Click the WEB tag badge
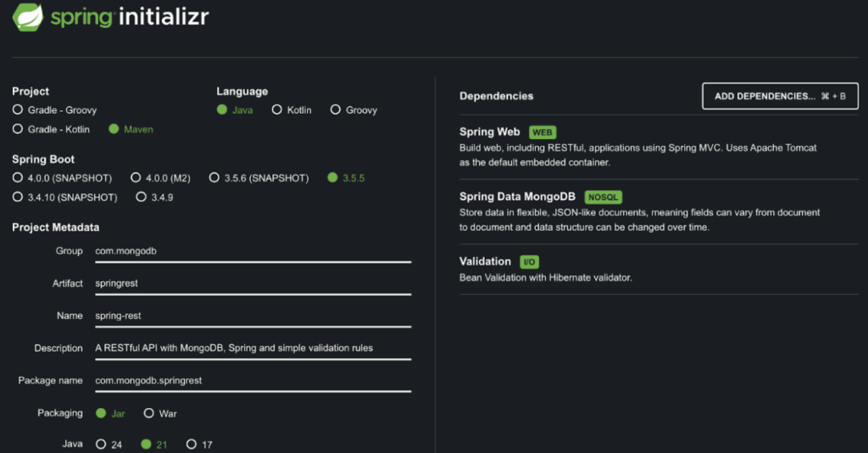The width and height of the screenshot is (868, 453). (542, 132)
